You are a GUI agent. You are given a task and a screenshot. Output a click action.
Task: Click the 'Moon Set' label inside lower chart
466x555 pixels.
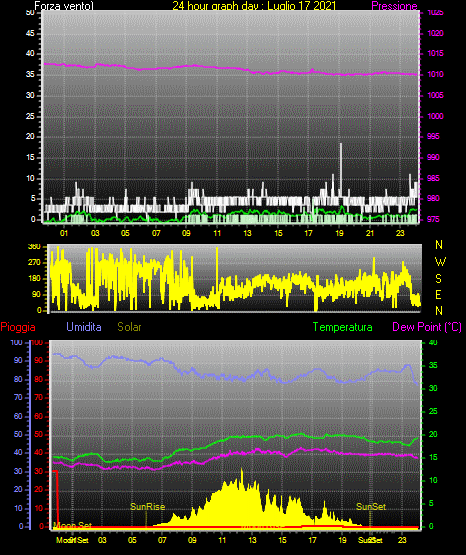click(73, 525)
